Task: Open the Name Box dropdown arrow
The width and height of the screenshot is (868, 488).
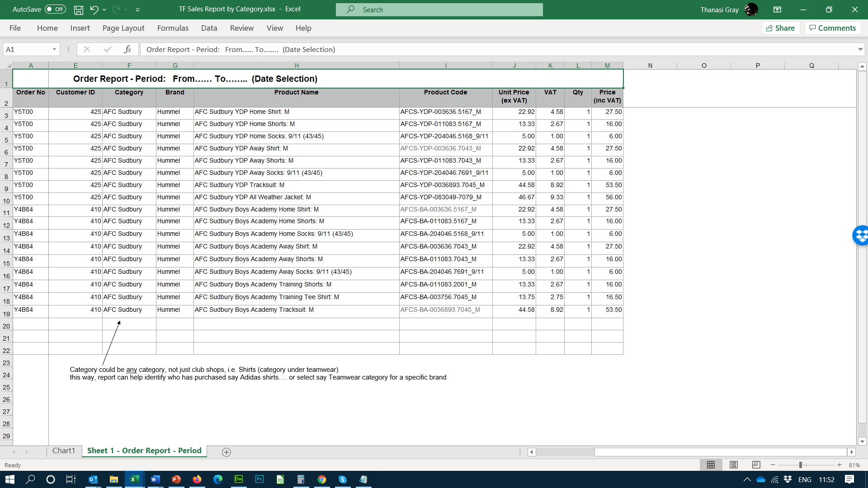Action: tap(54, 49)
